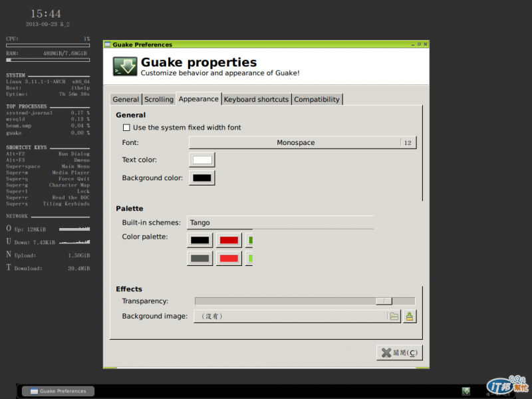
Task: Click the 15:44 clock on desktop
Action: tap(46, 14)
